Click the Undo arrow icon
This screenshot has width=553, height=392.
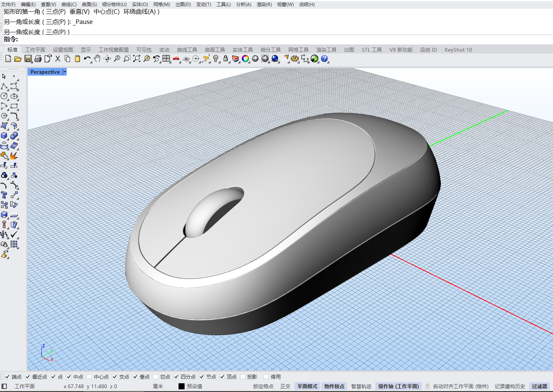pyautogui.click(x=87, y=58)
